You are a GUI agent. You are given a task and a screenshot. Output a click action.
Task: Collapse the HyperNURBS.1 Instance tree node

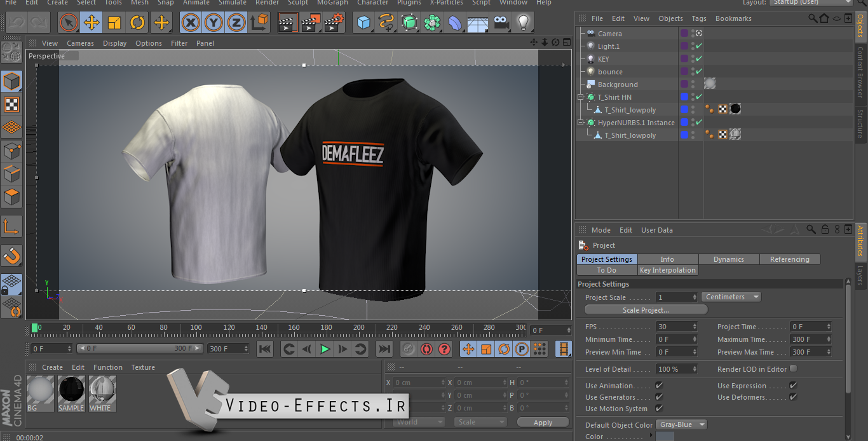(x=580, y=123)
